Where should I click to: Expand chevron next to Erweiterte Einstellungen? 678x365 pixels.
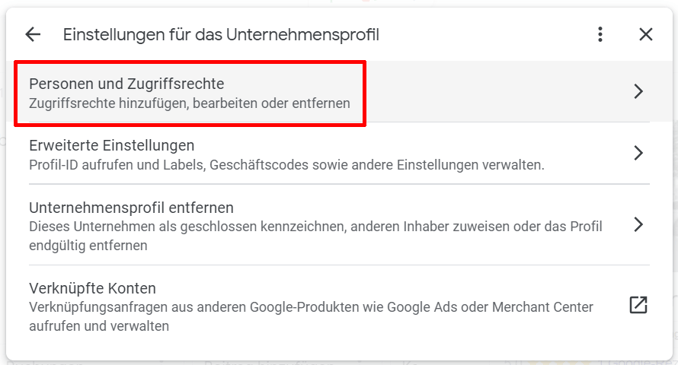coord(638,153)
